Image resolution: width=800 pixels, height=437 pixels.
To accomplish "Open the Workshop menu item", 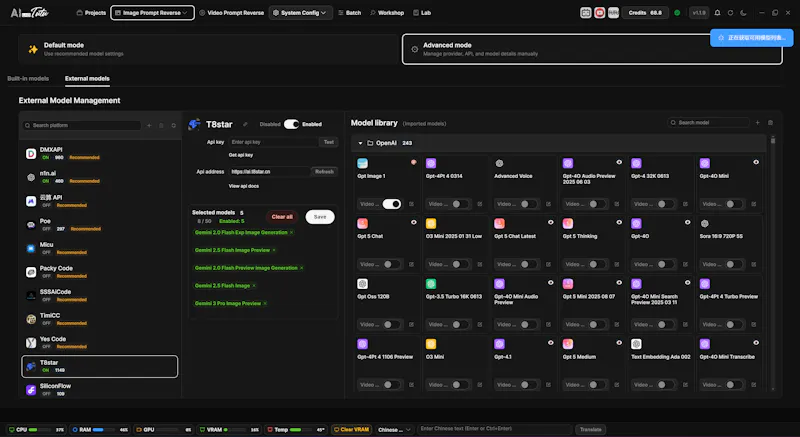I will [x=387, y=13].
